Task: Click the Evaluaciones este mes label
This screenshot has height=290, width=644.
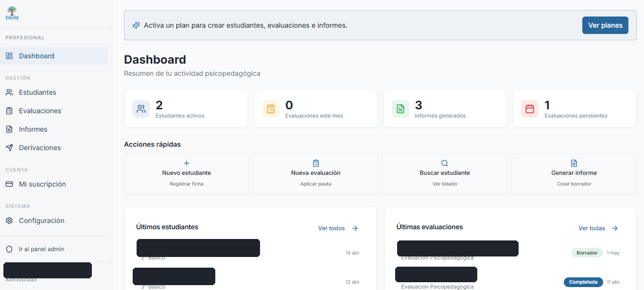Action: pyautogui.click(x=314, y=116)
